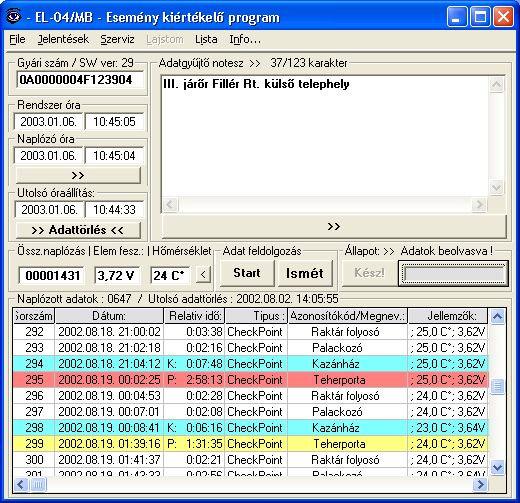Click the Rendszer óra date field
Screen dimensions: 520x503
pos(48,122)
